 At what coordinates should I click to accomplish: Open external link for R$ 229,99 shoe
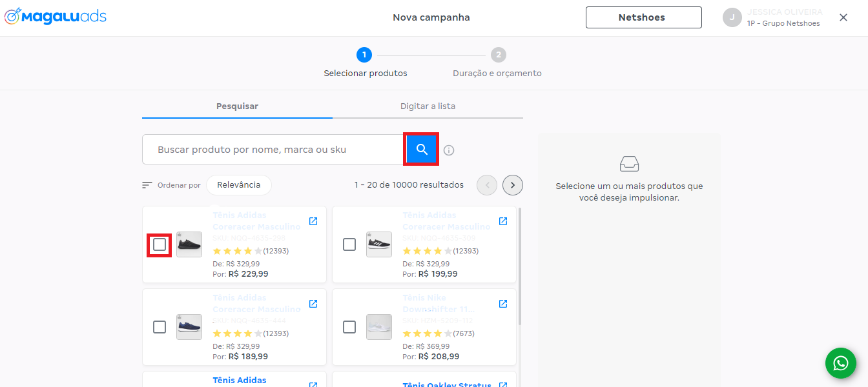tap(313, 221)
